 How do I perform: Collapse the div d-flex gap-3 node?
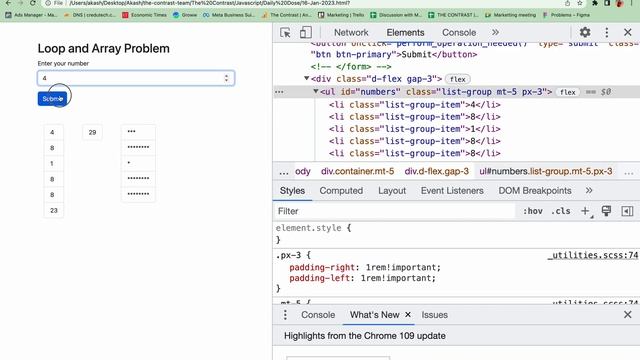(x=307, y=78)
